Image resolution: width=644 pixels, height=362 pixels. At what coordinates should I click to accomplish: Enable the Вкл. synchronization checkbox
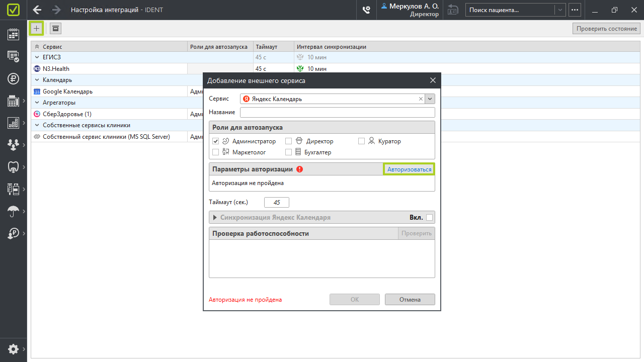[x=429, y=218]
